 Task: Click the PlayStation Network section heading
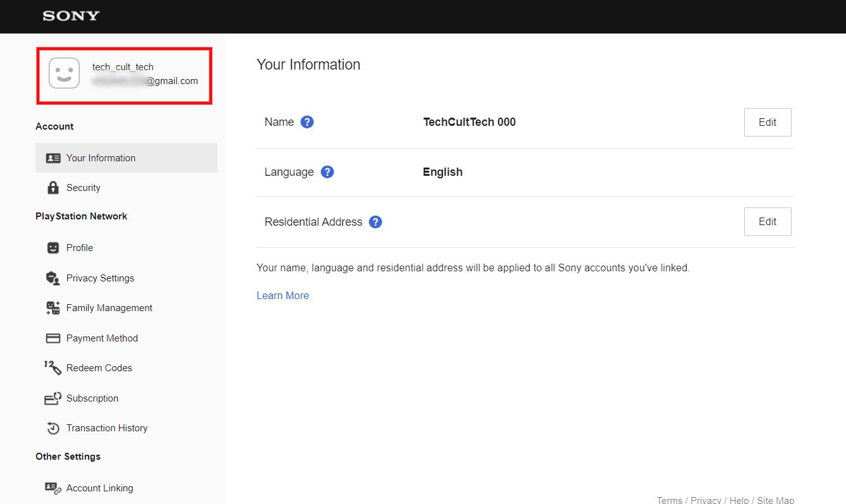point(82,216)
